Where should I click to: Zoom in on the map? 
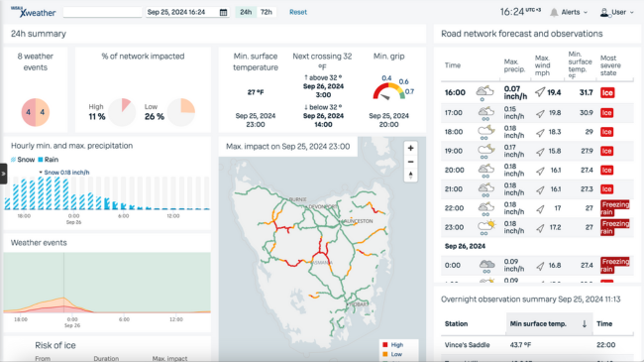pyautogui.click(x=410, y=148)
